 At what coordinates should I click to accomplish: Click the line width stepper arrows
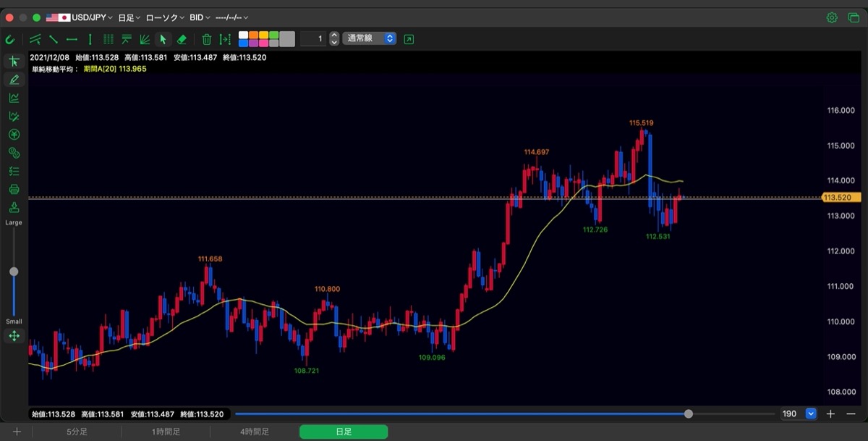click(334, 38)
